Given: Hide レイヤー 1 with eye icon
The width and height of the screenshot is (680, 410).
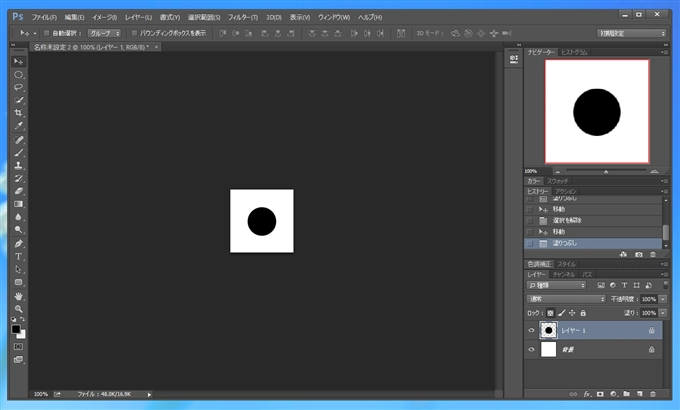Looking at the screenshot, I should pos(531,330).
